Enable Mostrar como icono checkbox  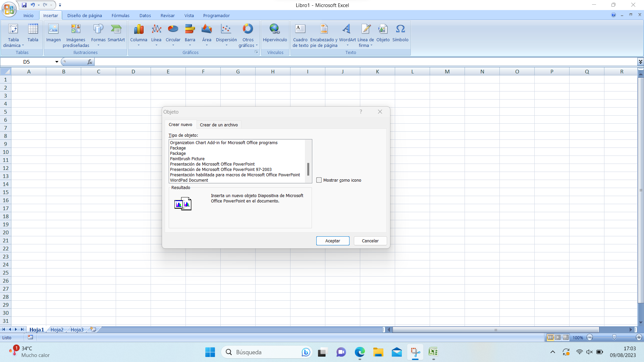(x=319, y=180)
